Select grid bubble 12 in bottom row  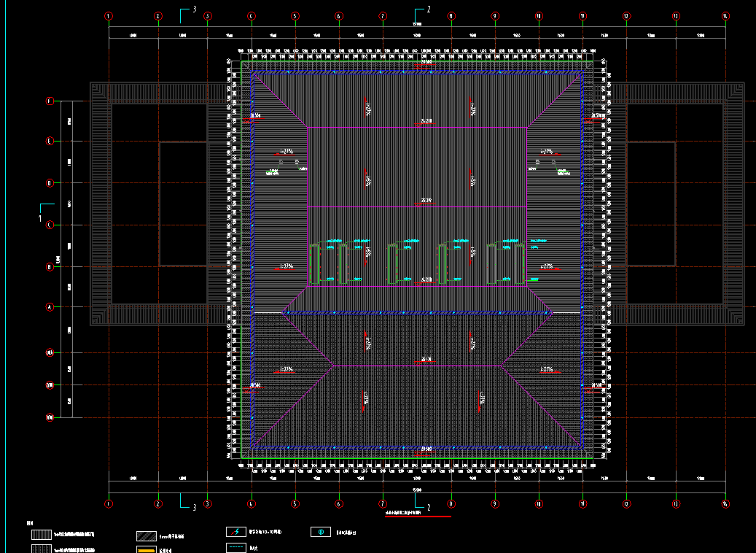point(626,503)
